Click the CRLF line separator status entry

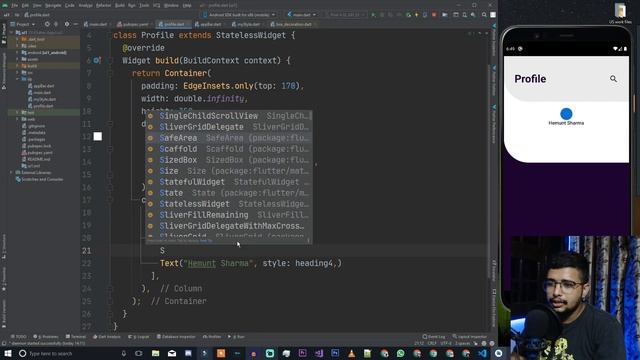pyautogui.click(x=432, y=344)
